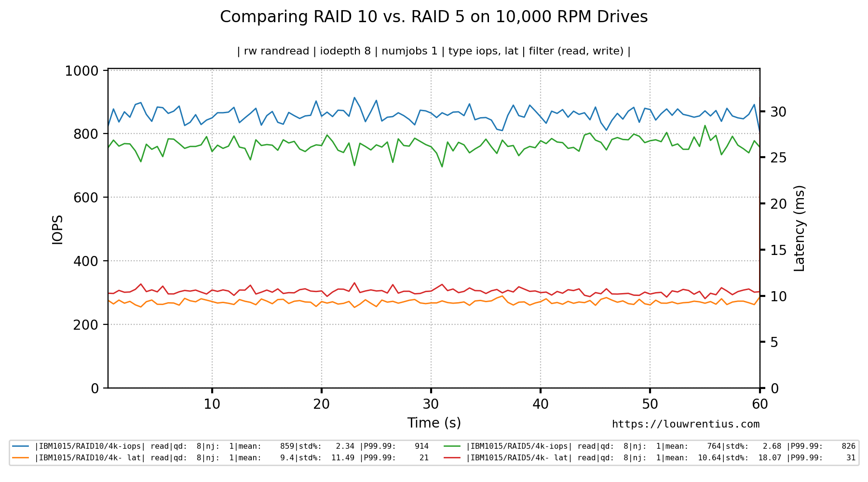
Task: Click the orange RAID10 4k-lat legend line
Action: (x=21, y=458)
